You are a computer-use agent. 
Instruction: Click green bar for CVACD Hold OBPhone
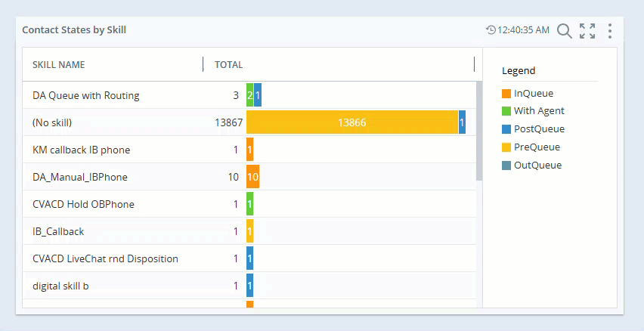pos(250,204)
